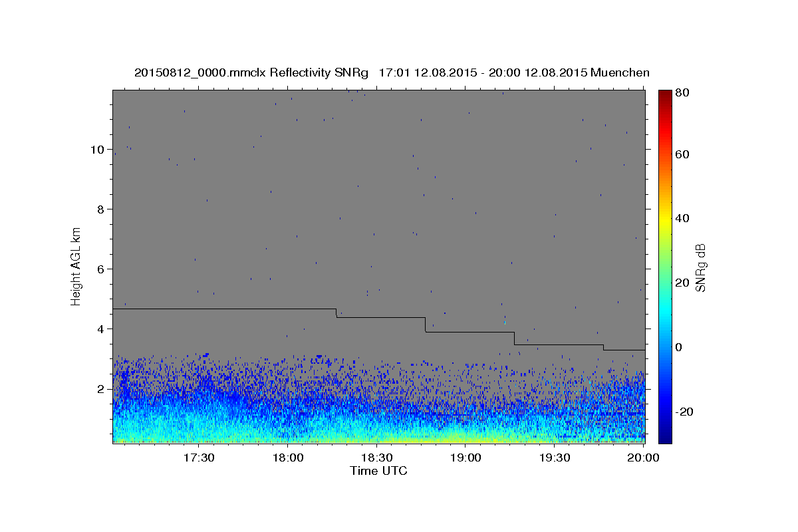
Task: Click the 18:30 time tick label
Action: [377, 458]
